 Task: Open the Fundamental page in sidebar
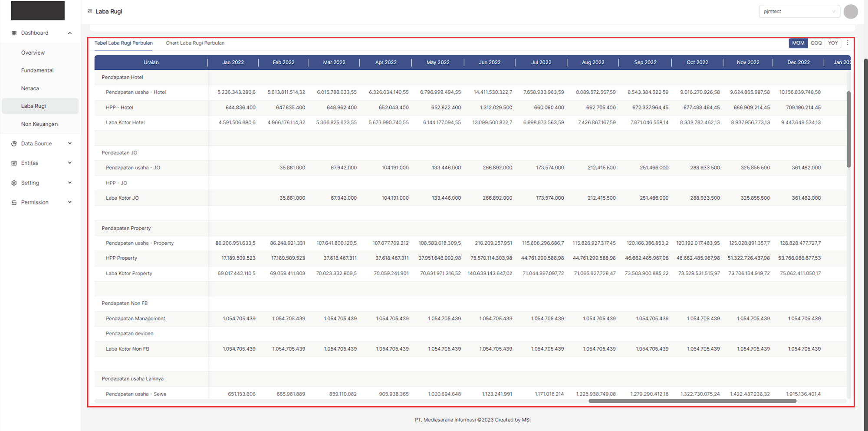point(37,70)
